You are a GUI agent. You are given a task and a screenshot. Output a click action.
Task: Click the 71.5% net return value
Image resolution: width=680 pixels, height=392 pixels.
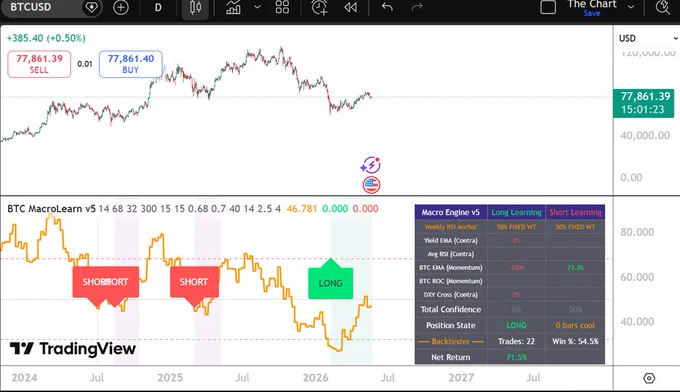point(516,357)
